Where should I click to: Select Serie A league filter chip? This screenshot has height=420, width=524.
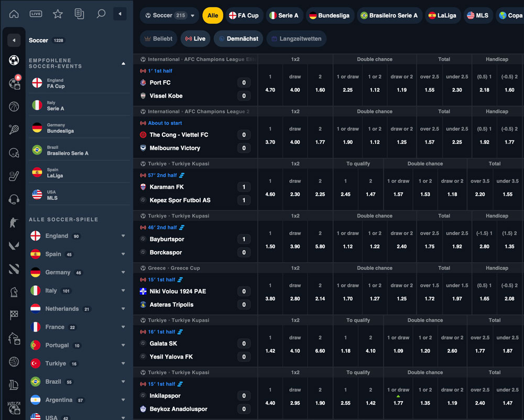coord(285,15)
